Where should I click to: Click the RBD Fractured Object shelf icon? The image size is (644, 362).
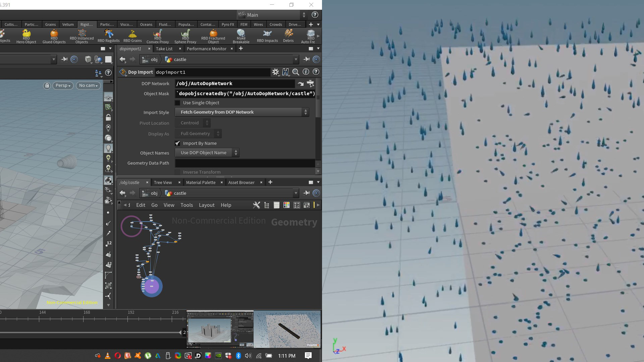pos(213,36)
